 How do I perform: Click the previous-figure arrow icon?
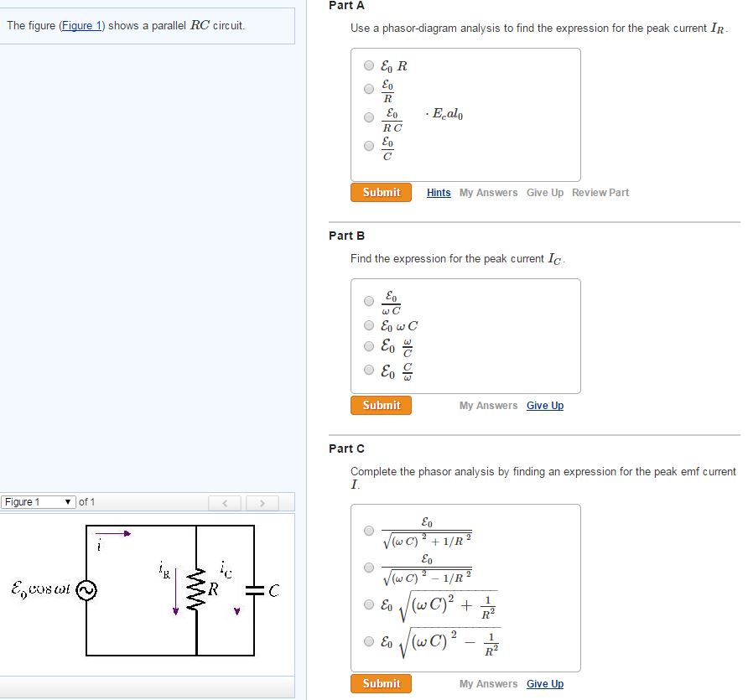[x=224, y=501]
